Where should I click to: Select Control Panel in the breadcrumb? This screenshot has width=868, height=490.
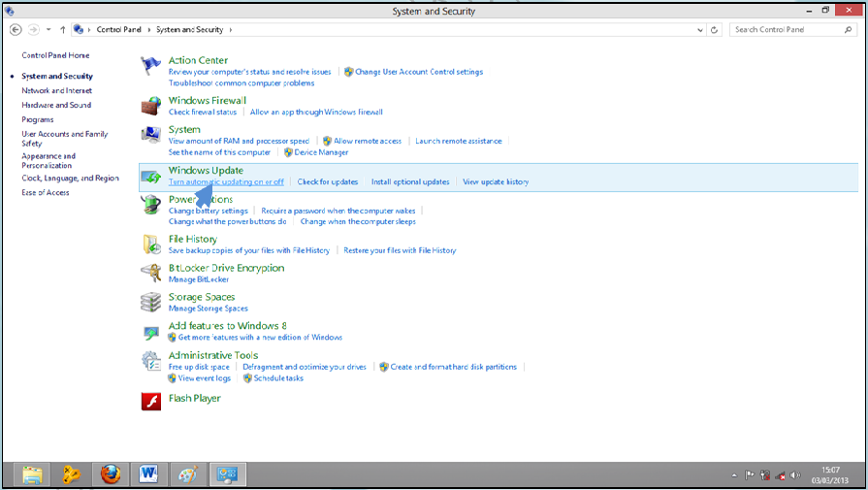point(118,30)
